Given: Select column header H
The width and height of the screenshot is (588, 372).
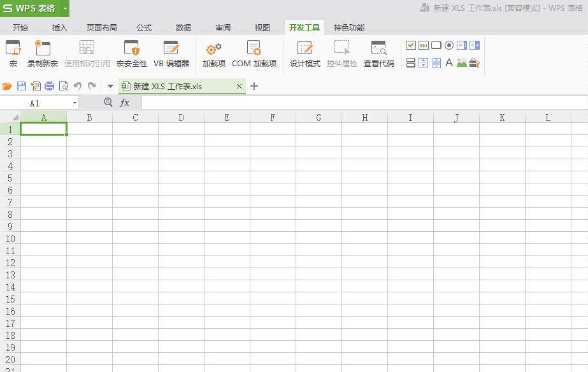Looking at the screenshot, I should coord(364,118).
